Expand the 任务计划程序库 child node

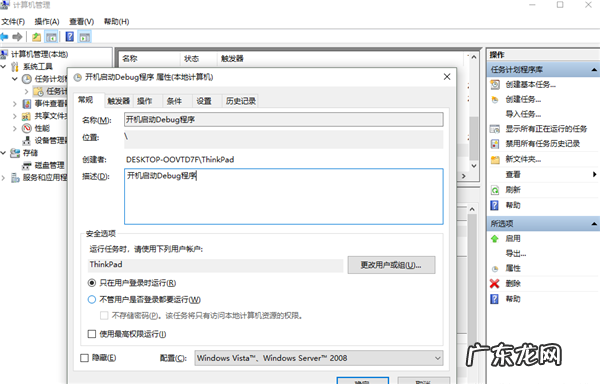point(26,91)
